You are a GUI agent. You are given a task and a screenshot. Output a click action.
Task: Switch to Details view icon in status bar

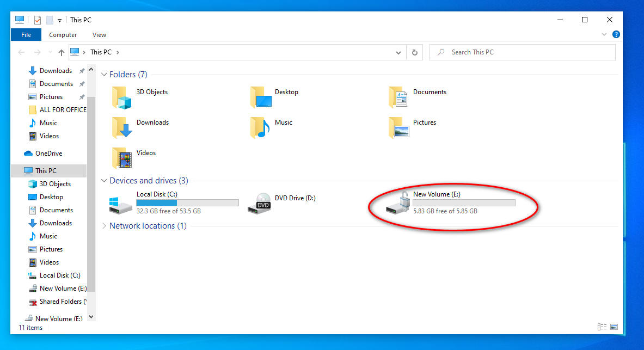pos(602,327)
